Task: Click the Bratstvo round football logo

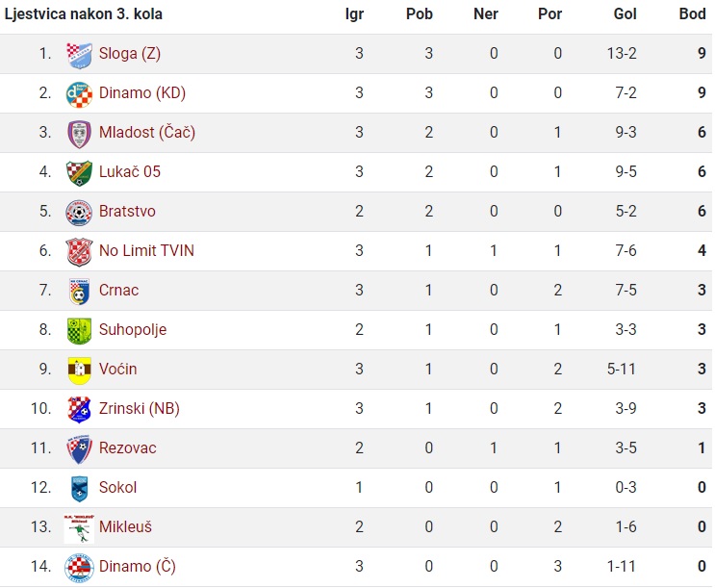Action: (x=79, y=213)
